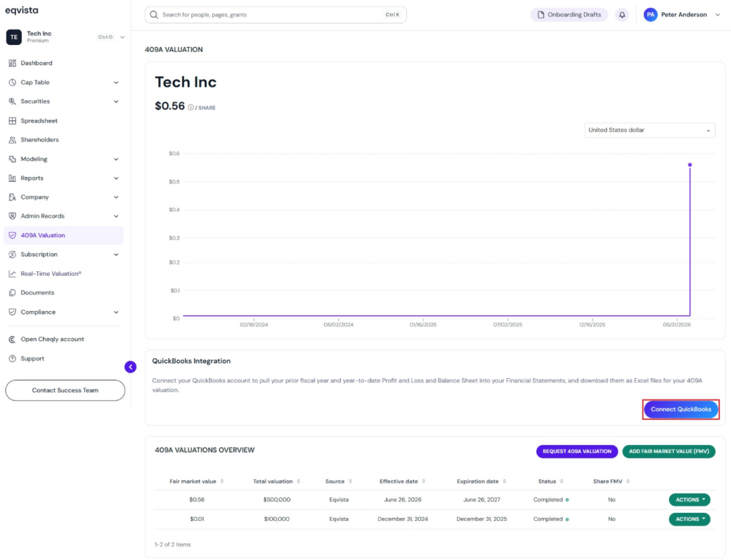The height and width of the screenshot is (560, 731).
Task: Expand the Company menu chevron
Action: pyautogui.click(x=116, y=198)
